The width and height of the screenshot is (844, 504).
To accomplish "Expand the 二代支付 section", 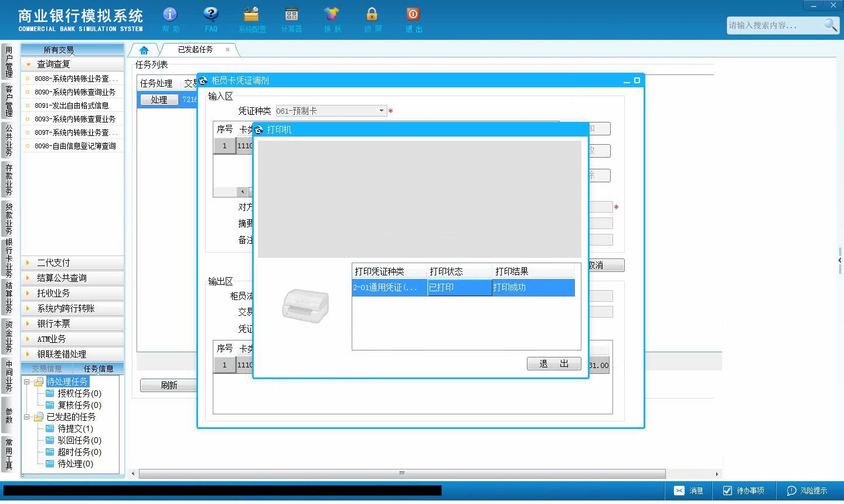I will click(x=73, y=263).
